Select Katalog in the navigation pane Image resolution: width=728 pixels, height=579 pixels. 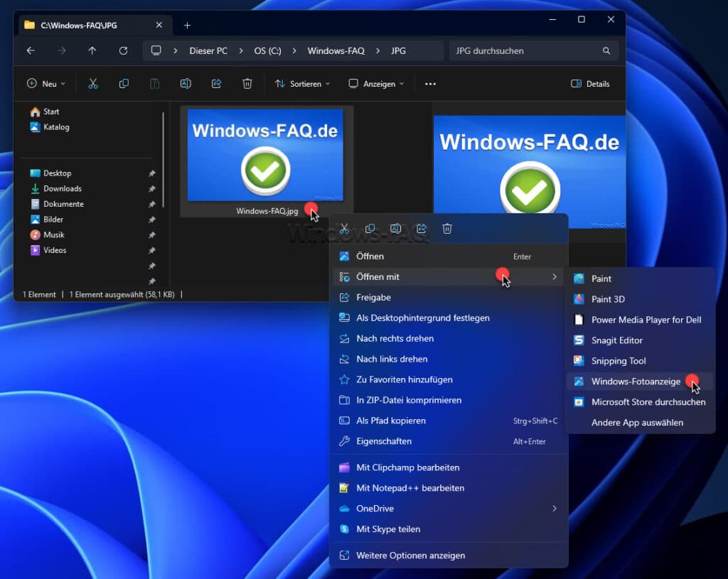[49, 126]
